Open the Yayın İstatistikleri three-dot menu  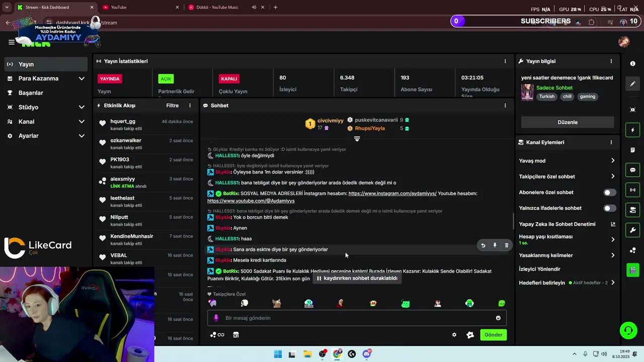505,61
